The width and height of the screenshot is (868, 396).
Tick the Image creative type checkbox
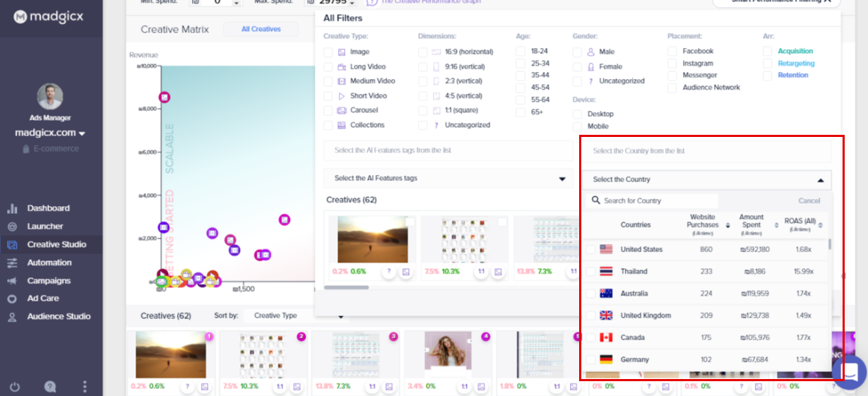click(328, 52)
